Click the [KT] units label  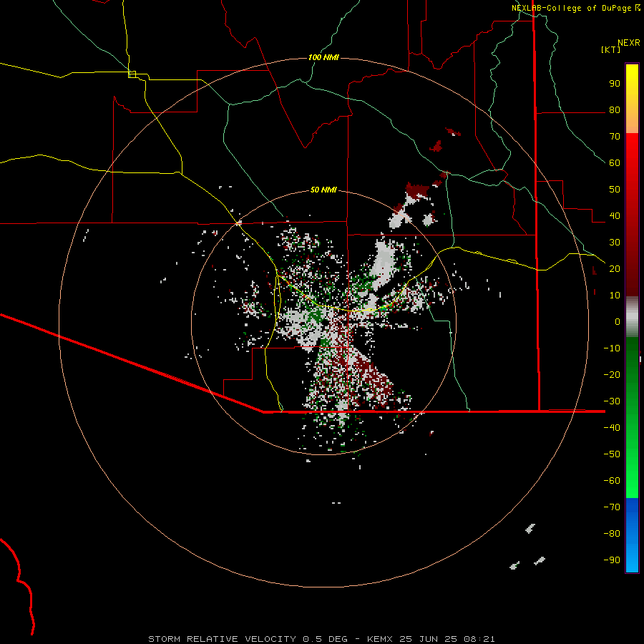pos(611,49)
